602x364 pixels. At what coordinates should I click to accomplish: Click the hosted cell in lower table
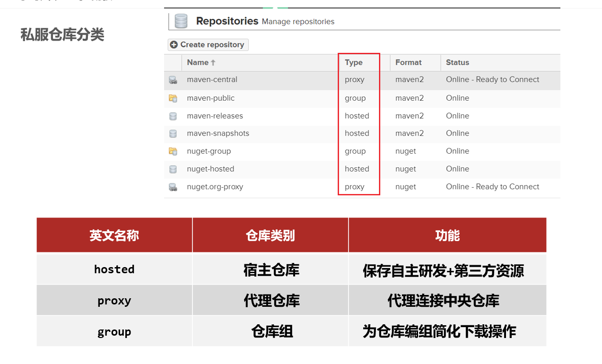click(114, 269)
